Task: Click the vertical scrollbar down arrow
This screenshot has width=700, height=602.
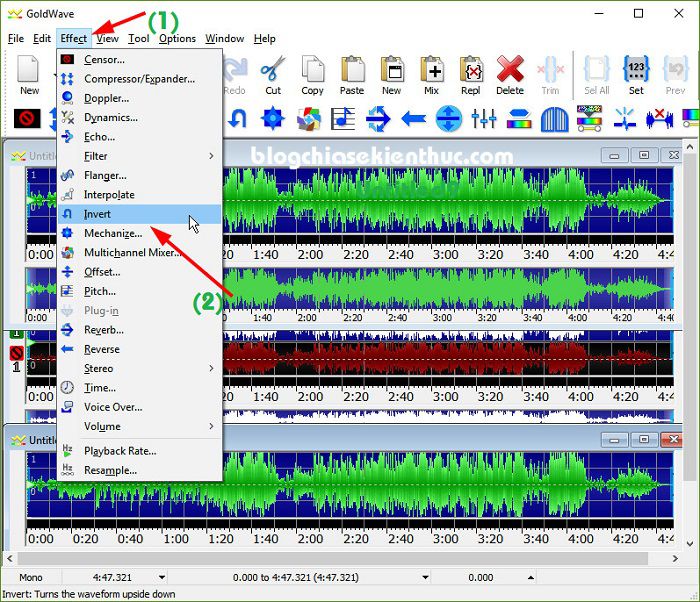Action: coord(690,543)
